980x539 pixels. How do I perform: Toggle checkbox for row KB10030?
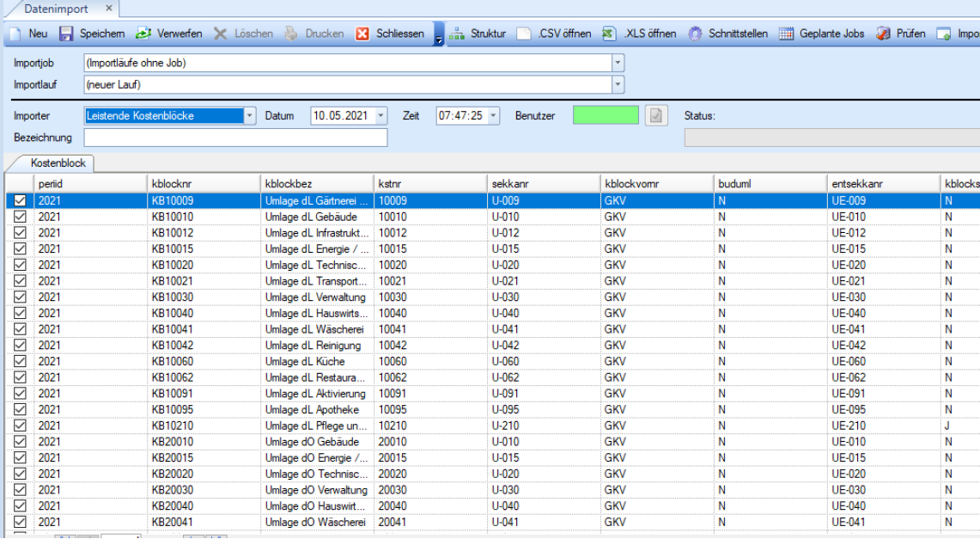tap(20, 297)
